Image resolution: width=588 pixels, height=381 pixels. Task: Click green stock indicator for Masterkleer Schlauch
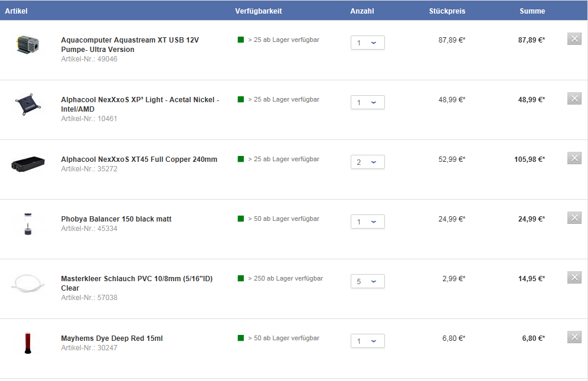[241, 278]
